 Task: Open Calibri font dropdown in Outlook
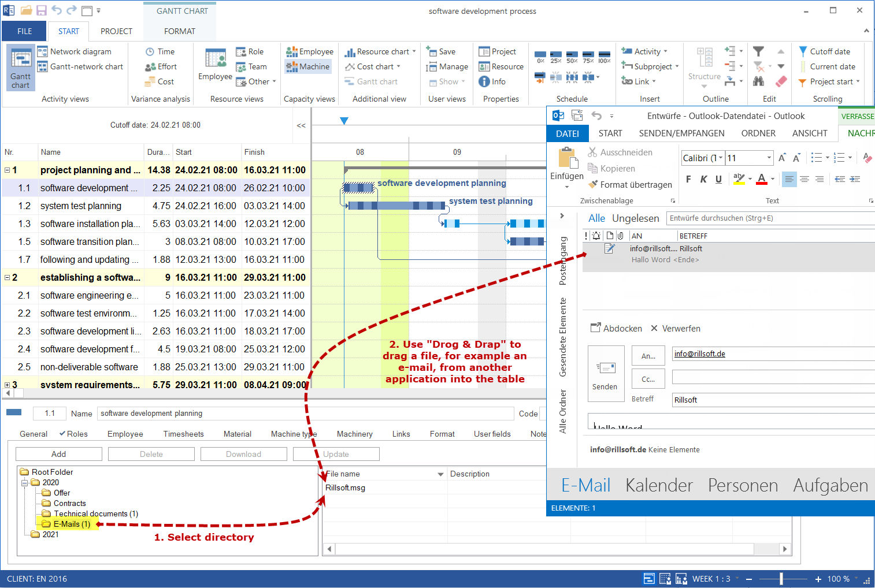pyautogui.click(x=721, y=158)
